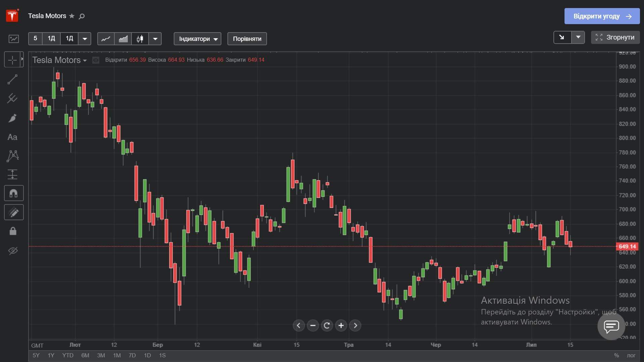The width and height of the screenshot is (644, 362).
Task: Open the instrument search magnifier
Action: click(82, 16)
